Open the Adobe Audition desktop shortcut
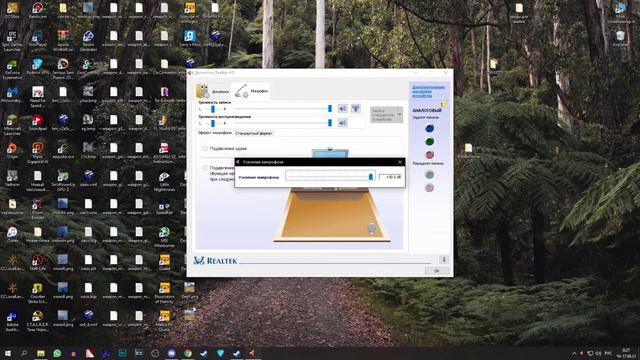This screenshot has height=360, width=640. (12, 321)
